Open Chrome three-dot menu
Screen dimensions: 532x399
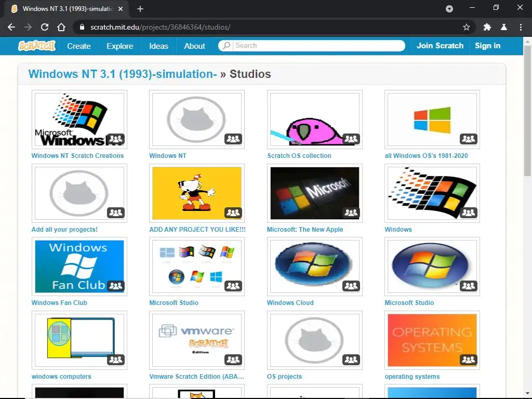click(x=521, y=27)
